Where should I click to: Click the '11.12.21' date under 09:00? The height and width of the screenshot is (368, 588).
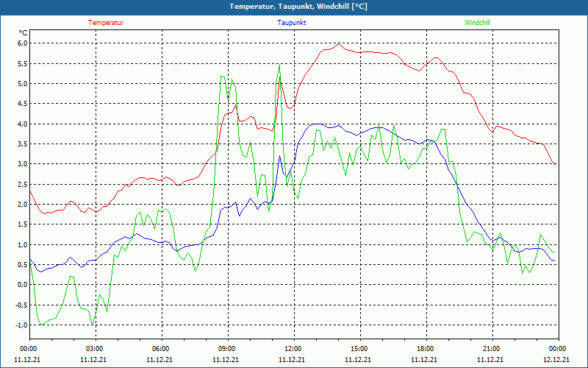pos(226,359)
